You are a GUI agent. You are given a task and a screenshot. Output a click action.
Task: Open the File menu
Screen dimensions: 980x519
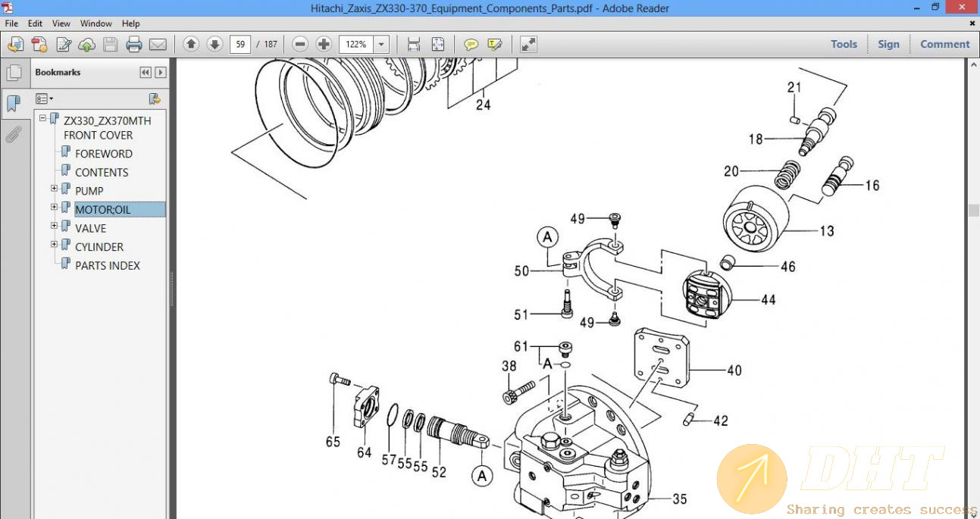[11, 23]
